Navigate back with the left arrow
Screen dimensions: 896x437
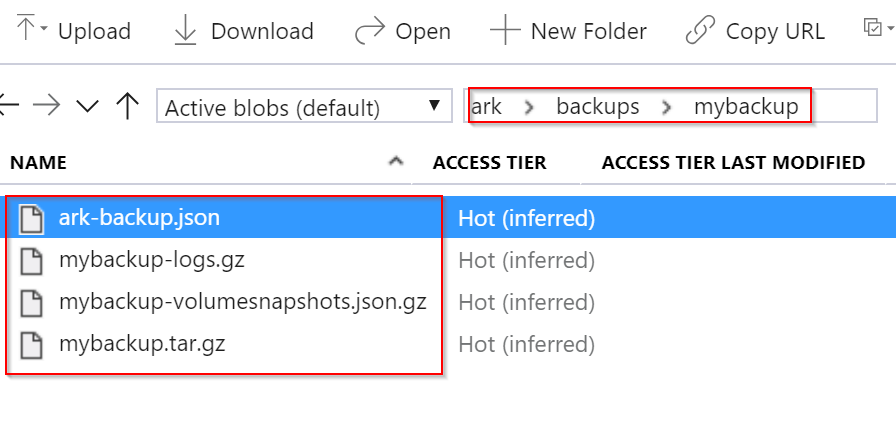point(9,105)
